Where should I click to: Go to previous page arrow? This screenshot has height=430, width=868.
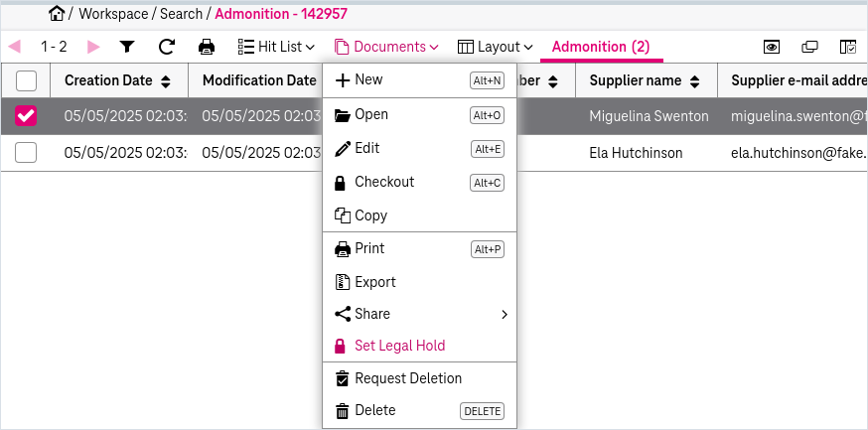[14, 47]
